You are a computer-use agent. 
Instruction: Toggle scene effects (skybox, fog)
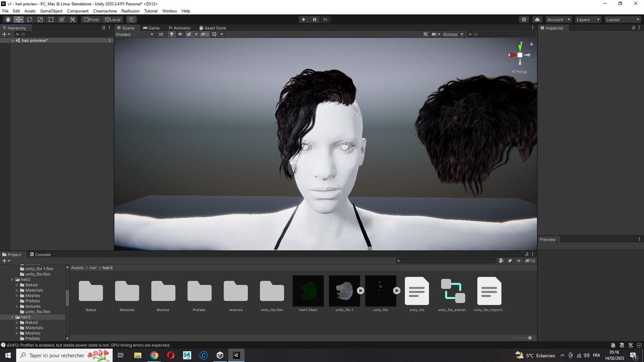[x=189, y=34]
